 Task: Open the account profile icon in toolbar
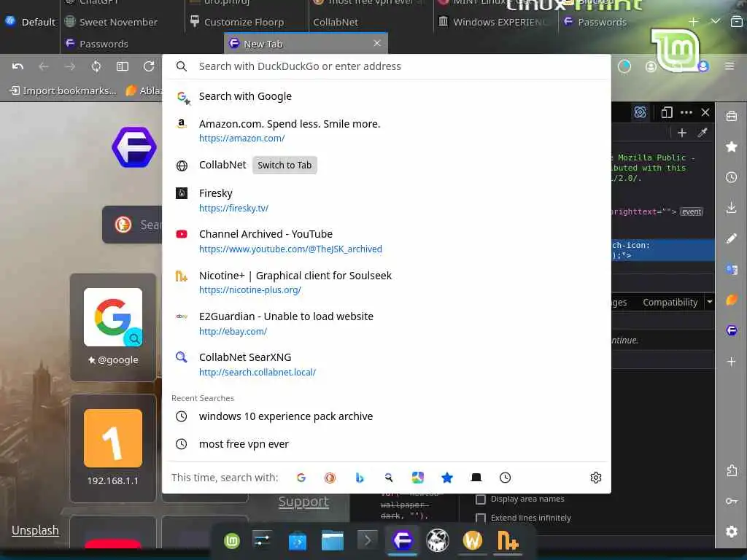pyautogui.click(x=650, y=66)
